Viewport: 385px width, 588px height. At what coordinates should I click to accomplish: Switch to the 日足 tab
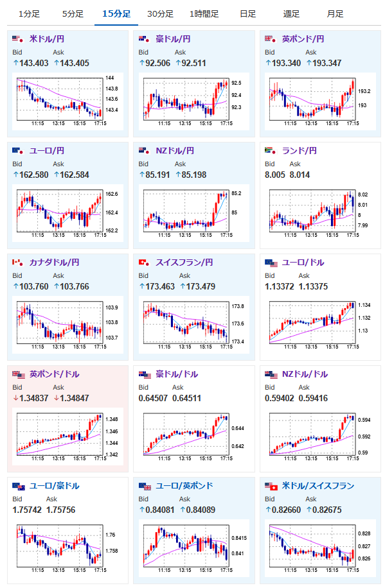point(247,14)
